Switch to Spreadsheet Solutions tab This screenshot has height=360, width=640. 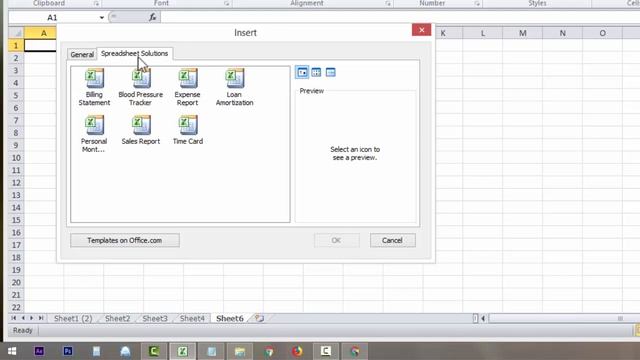coord(135,53)
